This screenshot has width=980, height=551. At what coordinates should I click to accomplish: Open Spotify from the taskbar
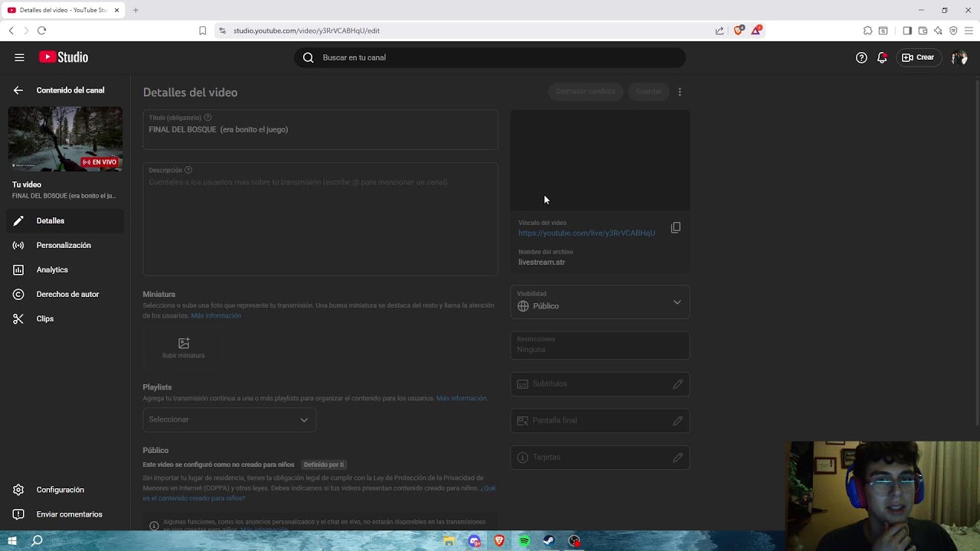point(524,541)
